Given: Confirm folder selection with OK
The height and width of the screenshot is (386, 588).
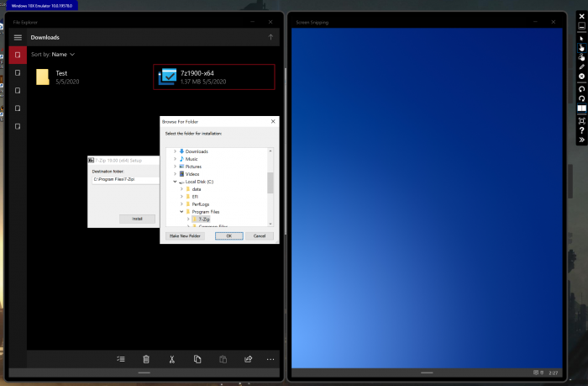Looking at the screenshot, I should click(229, 235).
